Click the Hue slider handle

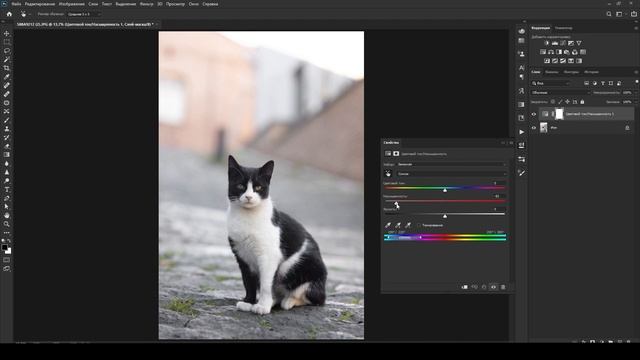[445, 190]
